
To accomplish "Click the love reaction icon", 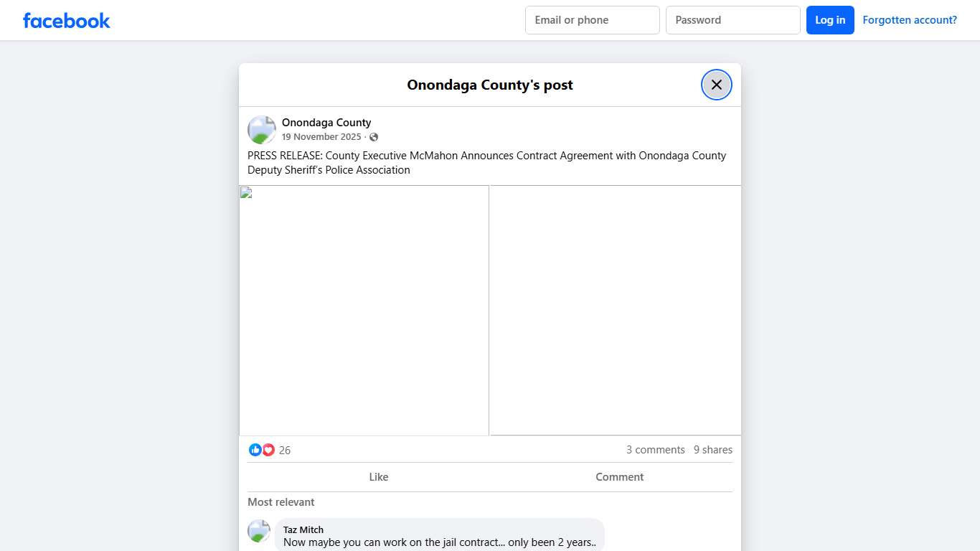I will pyautogui.click(x=268, y=449).
